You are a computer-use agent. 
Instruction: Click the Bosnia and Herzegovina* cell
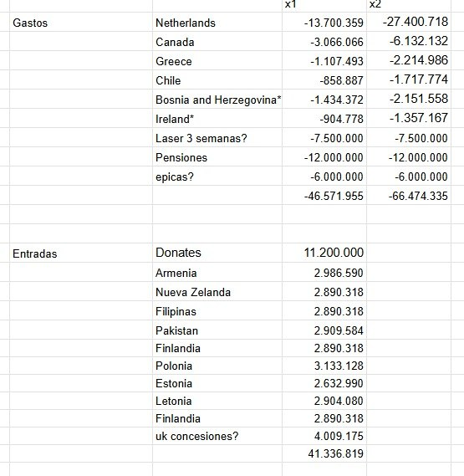tap(217, 99)
